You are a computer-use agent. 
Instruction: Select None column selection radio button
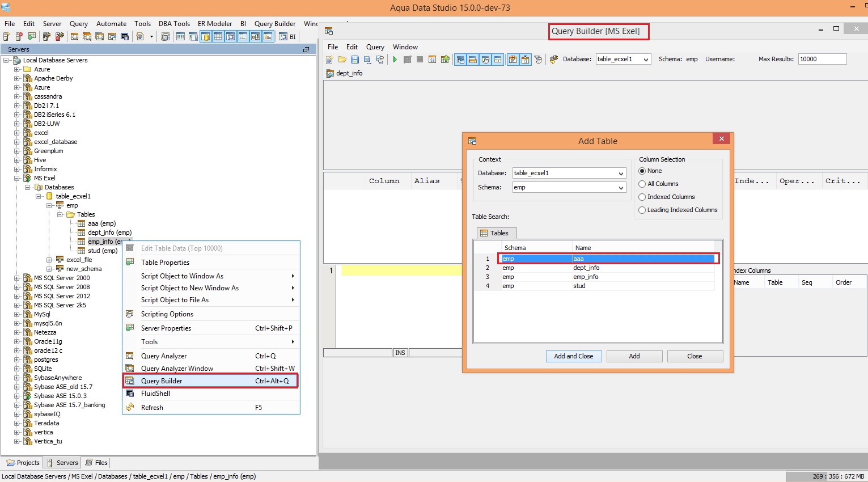642,171
